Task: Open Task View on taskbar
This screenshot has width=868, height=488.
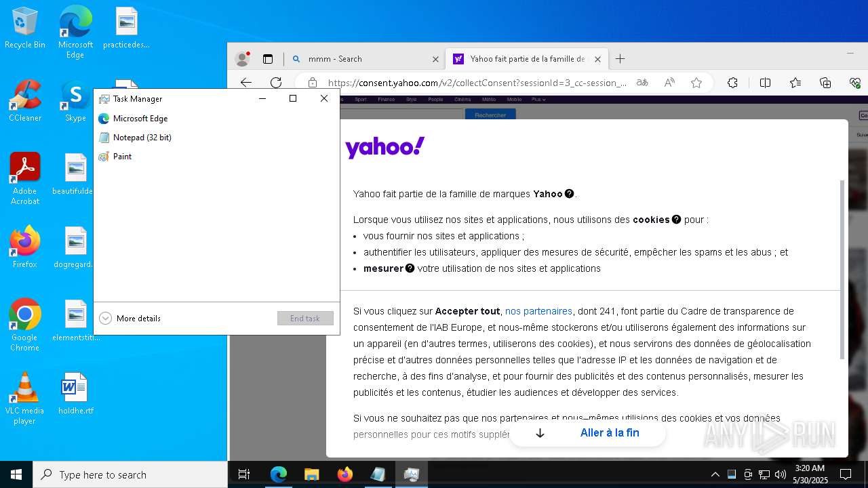Action: tap(244, 474)
